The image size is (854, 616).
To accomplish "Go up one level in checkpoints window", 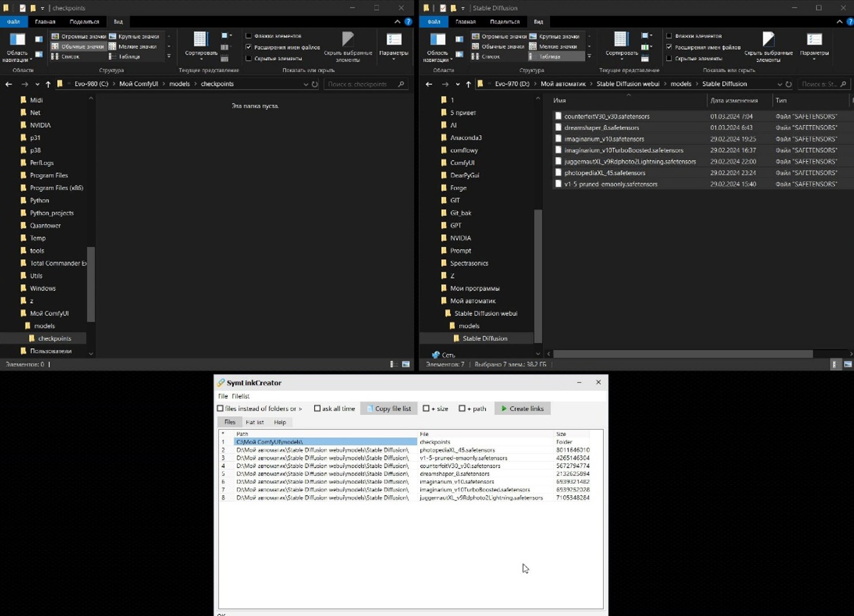I will (x=48, y=84).
